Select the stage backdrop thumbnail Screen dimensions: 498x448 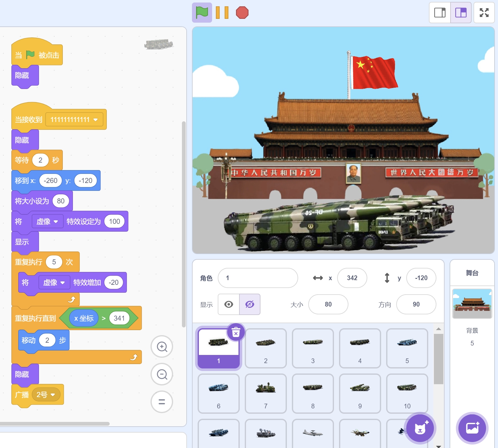pos(472,304)
